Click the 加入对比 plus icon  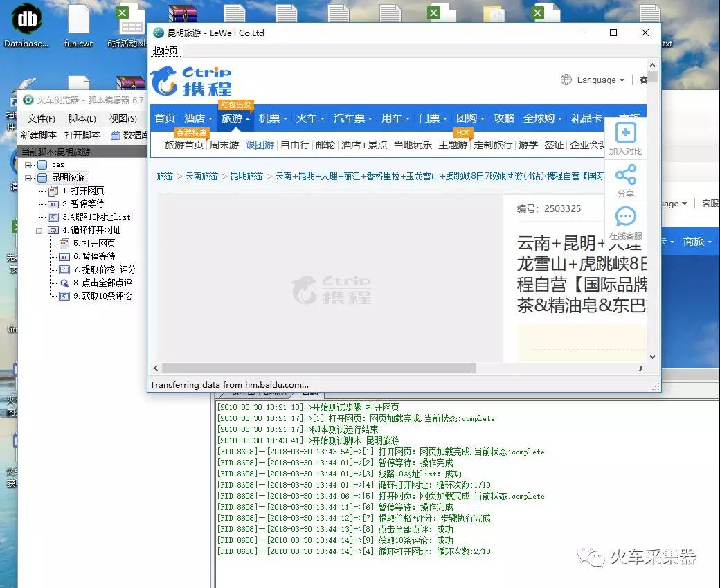(x=625, y=133)
